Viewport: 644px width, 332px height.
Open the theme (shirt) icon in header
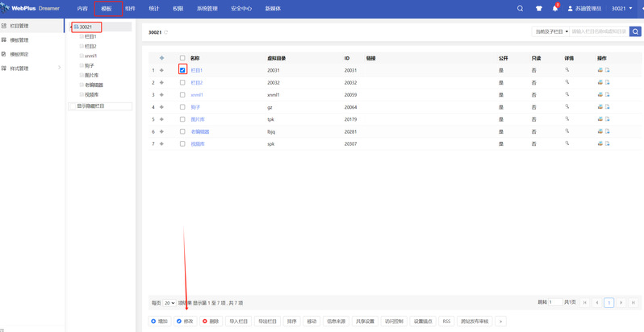(x=539, y=8)
